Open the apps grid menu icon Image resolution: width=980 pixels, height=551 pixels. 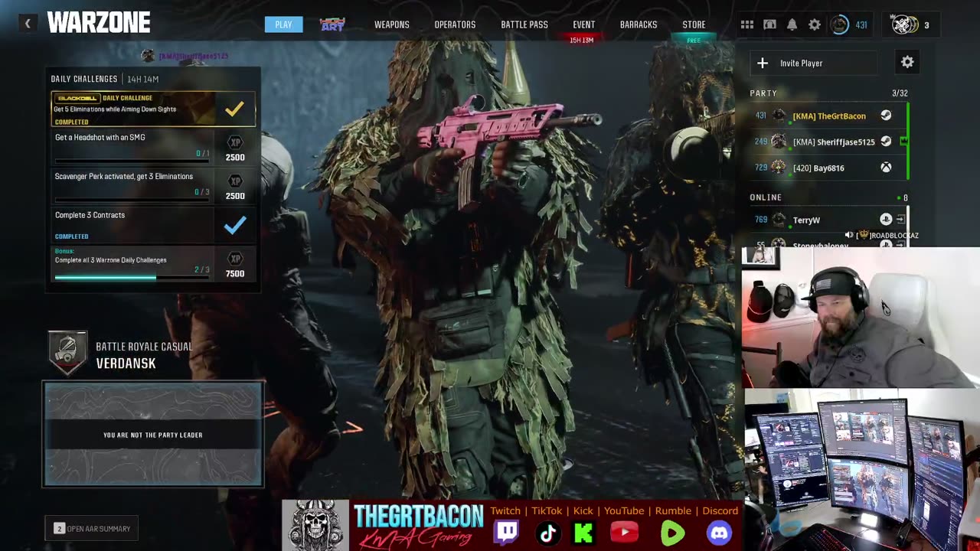coord(747,24)
